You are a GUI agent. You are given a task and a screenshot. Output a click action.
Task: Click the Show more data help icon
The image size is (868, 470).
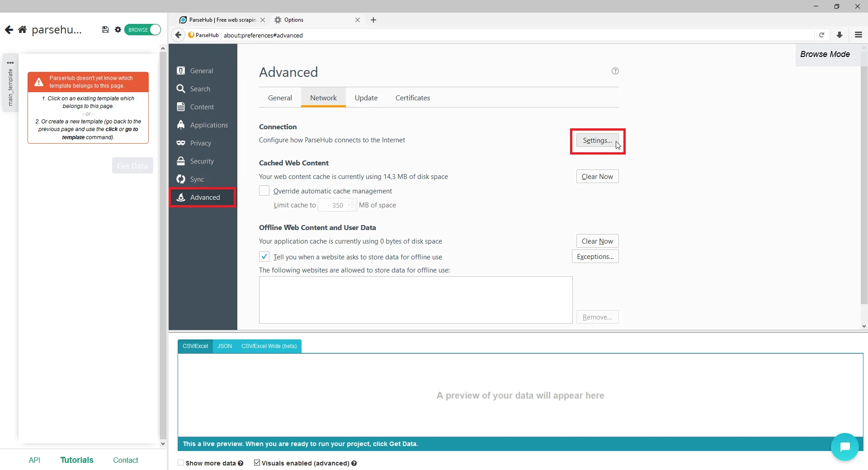(241, 463)
